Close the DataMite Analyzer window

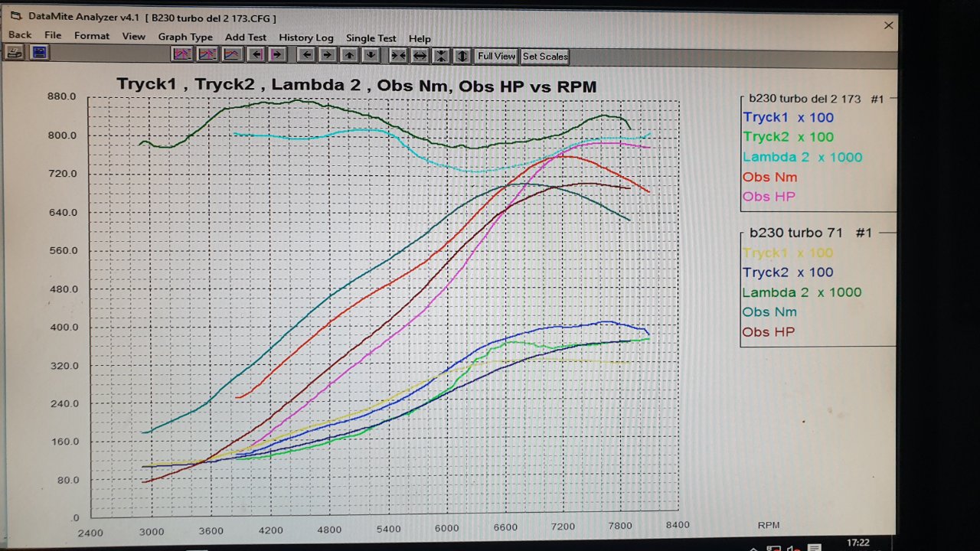pos(888,25)
